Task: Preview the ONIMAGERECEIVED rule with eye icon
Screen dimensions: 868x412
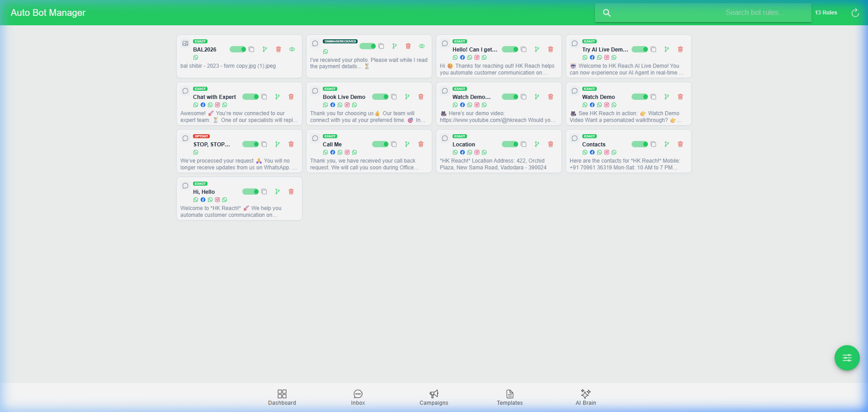Action: tap(422, 46)
